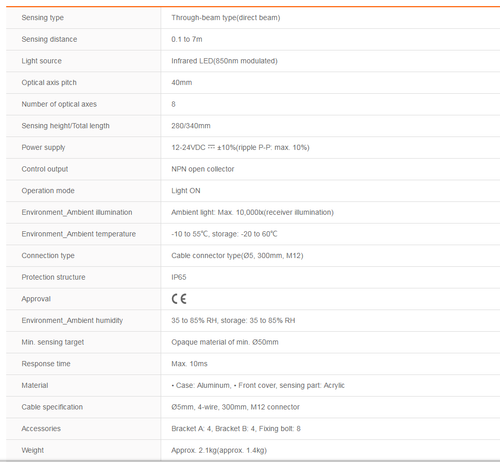Select the Sensing type label

point(43,18)
